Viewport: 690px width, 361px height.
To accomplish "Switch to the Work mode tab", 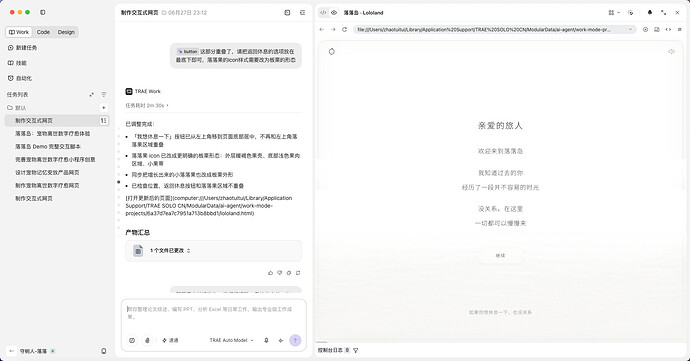I will click(19, 32).
